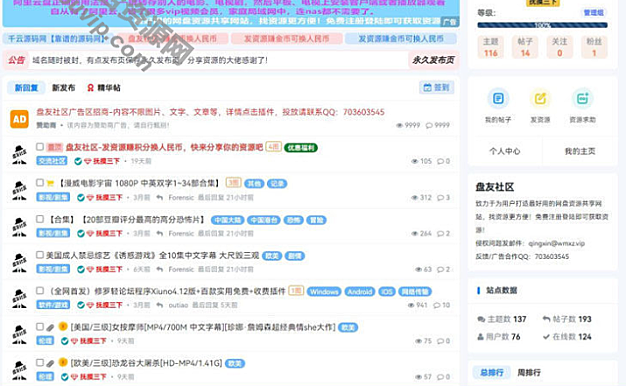Click comment bubble icon on 修罗轻论坛 row

[437, 305]
